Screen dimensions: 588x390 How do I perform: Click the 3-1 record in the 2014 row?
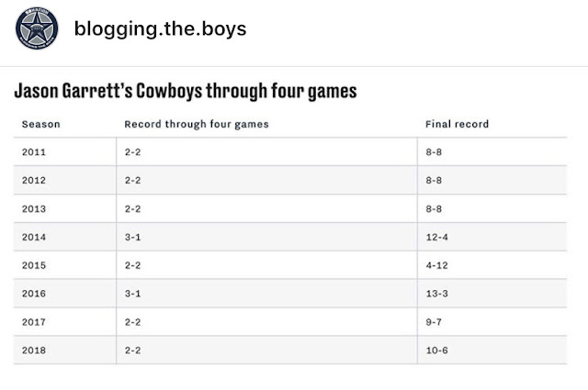click(x=133, y=237)
